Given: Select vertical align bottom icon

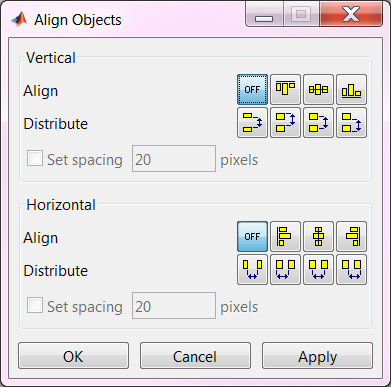Looking at the screenshot, I should (351, 89).
